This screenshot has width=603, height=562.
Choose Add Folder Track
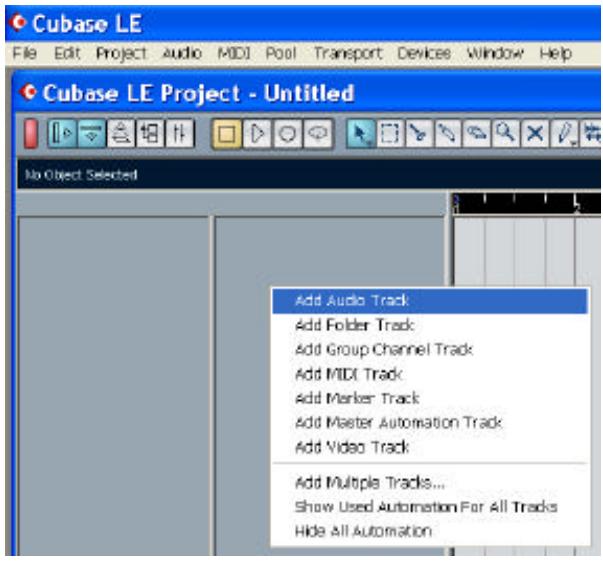[430, 325]
